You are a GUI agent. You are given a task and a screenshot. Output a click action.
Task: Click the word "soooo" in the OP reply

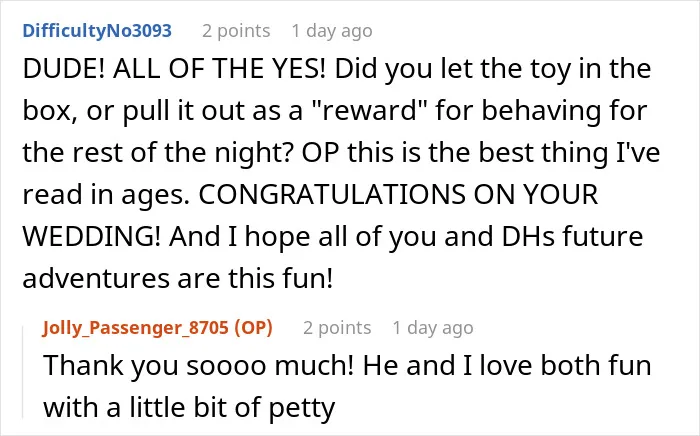(226, 366)
